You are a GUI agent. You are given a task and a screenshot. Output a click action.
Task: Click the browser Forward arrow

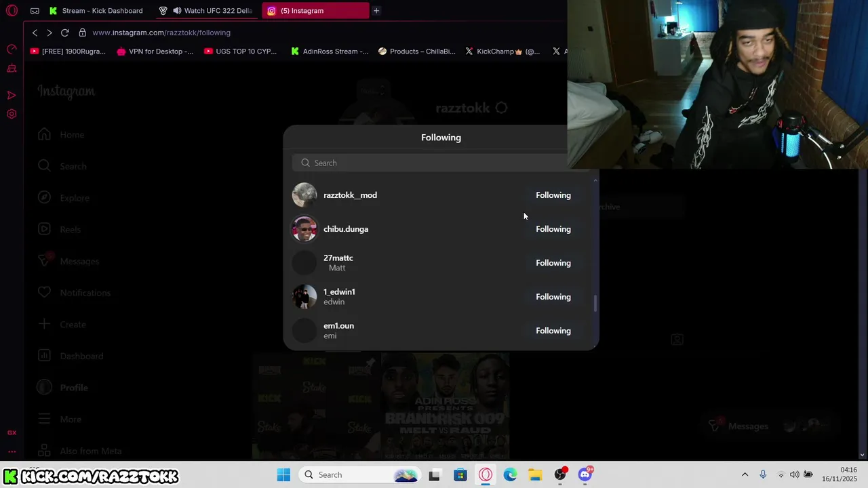coord(50,33)
